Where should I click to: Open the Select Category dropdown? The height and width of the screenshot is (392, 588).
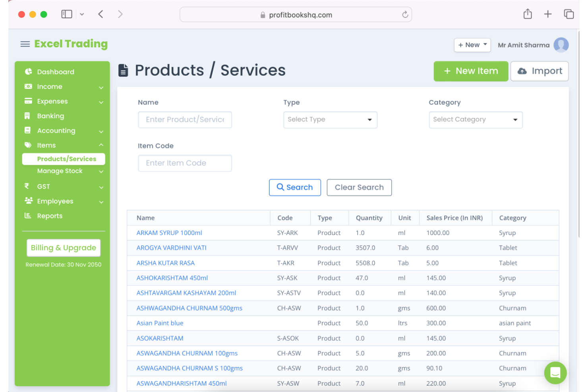(x=475, y=120)
